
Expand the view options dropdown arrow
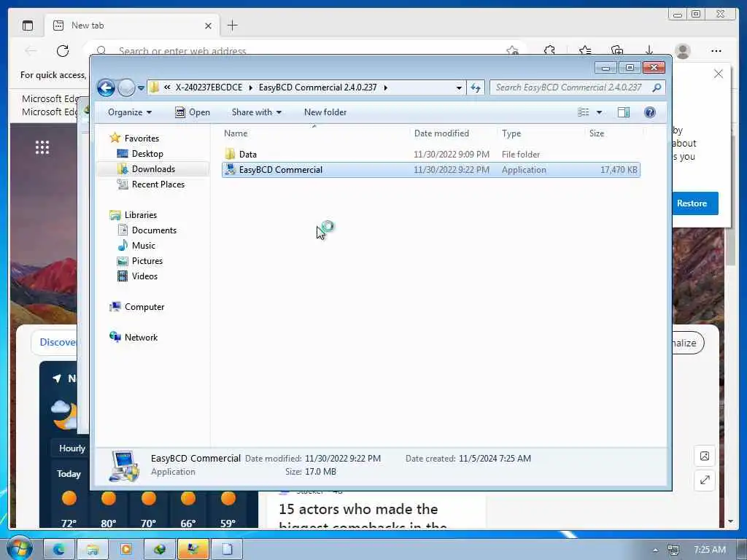pos(600,112)
